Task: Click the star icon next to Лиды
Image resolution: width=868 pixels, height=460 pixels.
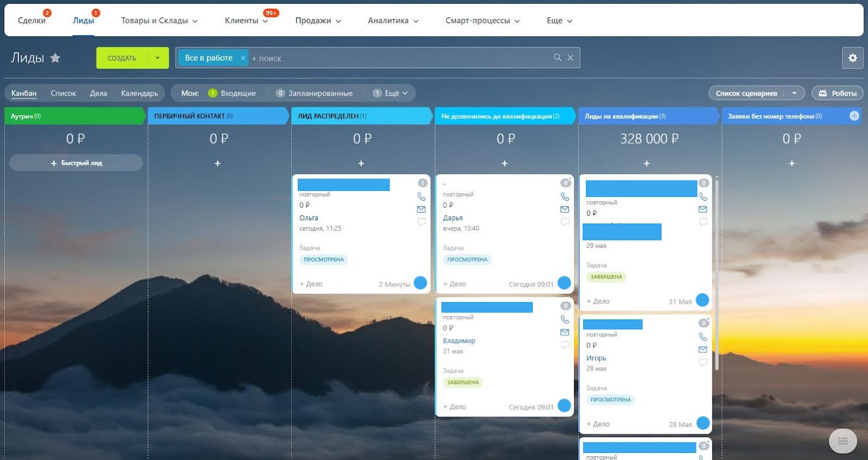Action: coord(55,58)
